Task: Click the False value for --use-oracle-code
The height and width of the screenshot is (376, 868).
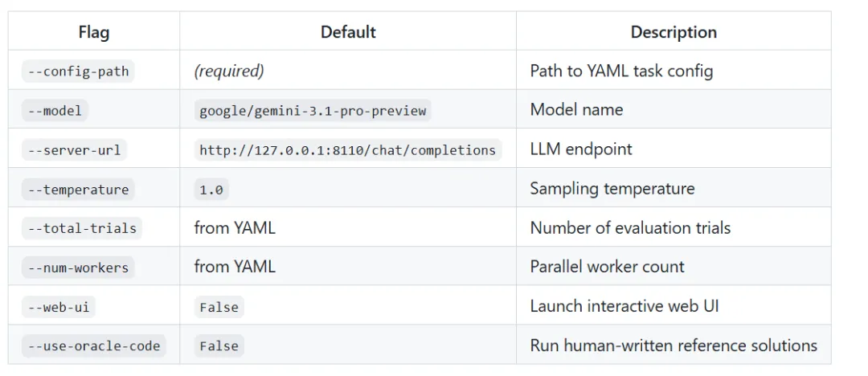Action: point(219,346)
